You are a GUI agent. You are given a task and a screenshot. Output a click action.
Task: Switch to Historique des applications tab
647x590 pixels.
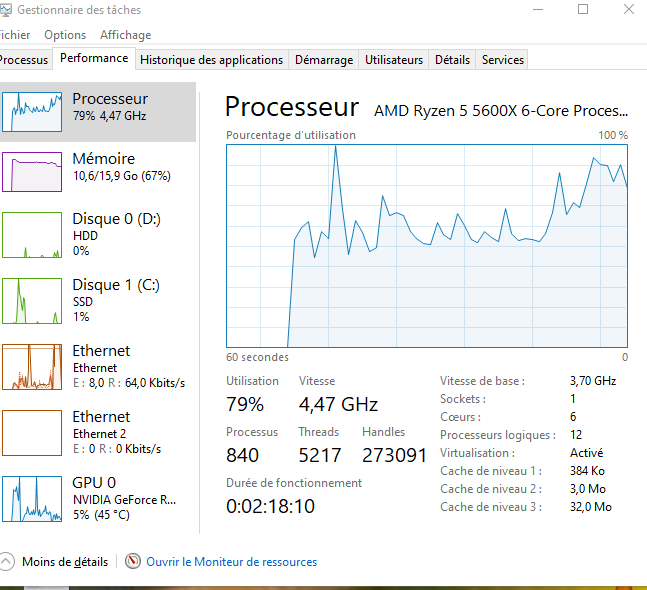point(212,60)
